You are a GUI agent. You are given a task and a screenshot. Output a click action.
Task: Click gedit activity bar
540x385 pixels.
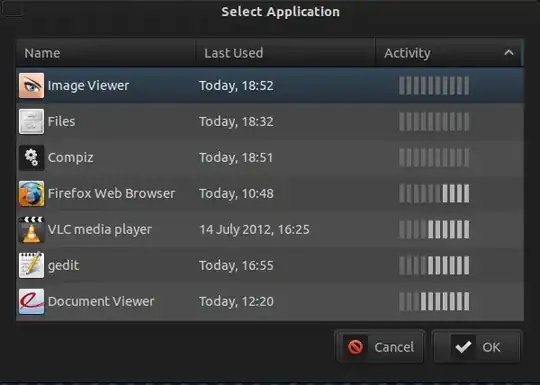(434, 266)
